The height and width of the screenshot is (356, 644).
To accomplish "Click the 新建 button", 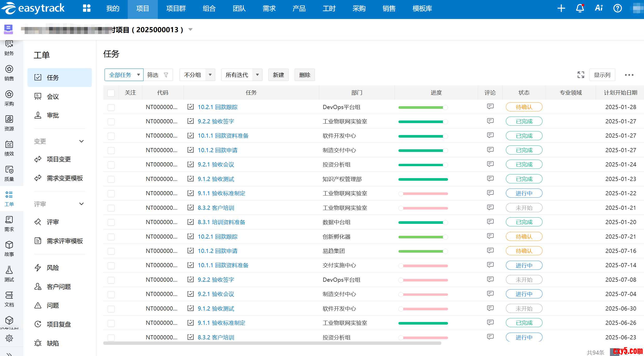I will [278, 75].
